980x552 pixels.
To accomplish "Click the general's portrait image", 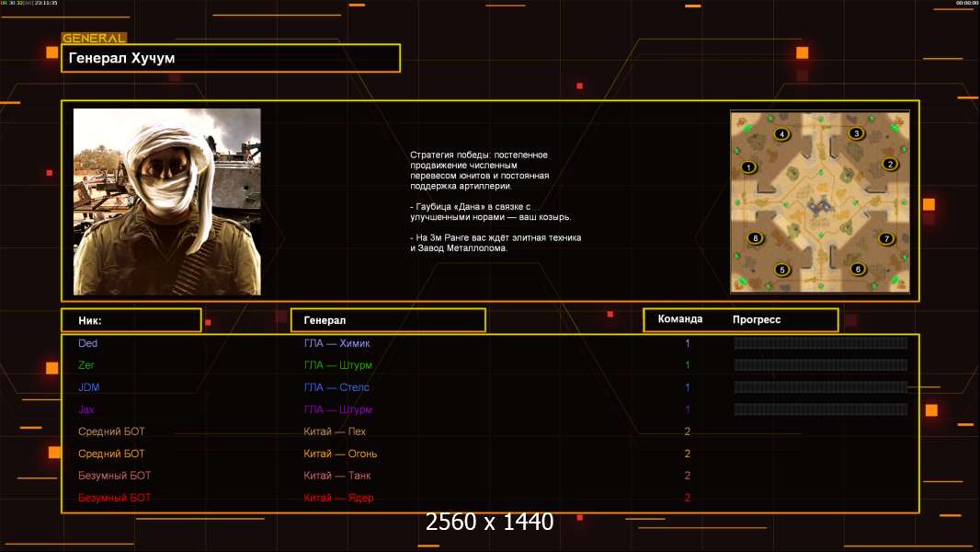I will coord(167,201).
